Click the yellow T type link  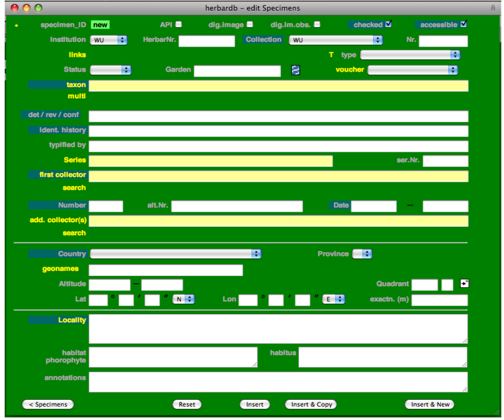tap(331, 54)
